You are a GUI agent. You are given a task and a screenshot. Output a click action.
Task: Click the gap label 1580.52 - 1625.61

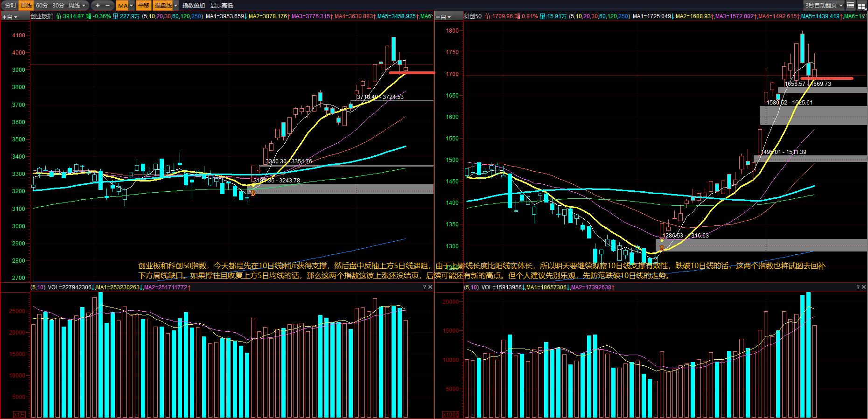790,103
